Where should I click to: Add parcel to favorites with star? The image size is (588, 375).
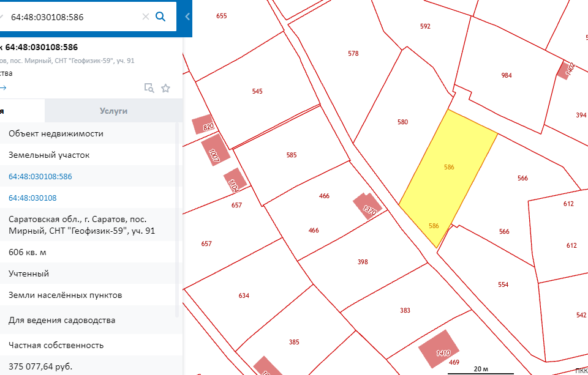[x=165, y=88]
